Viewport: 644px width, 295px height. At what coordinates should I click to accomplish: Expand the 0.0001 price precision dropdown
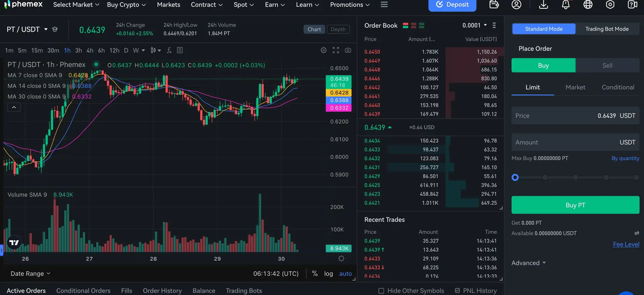474,25
